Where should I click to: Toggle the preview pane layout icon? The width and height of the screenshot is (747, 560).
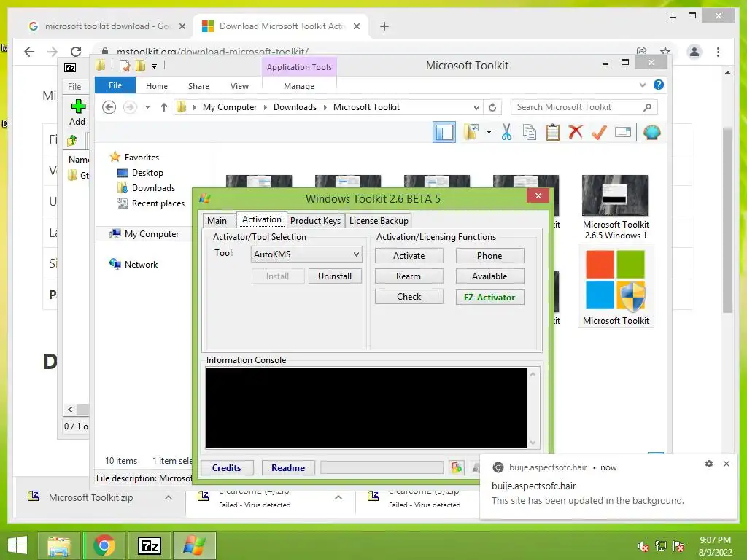(444, 133)
